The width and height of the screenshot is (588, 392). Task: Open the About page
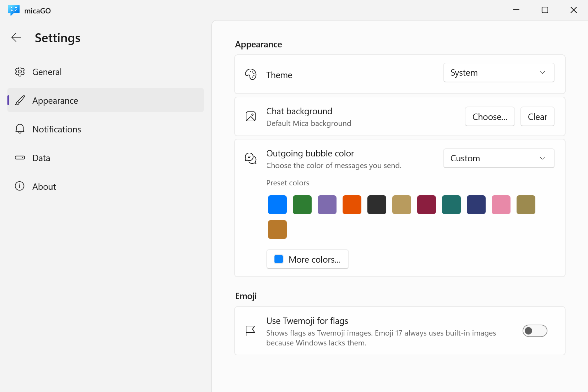(x=106, y=186)
